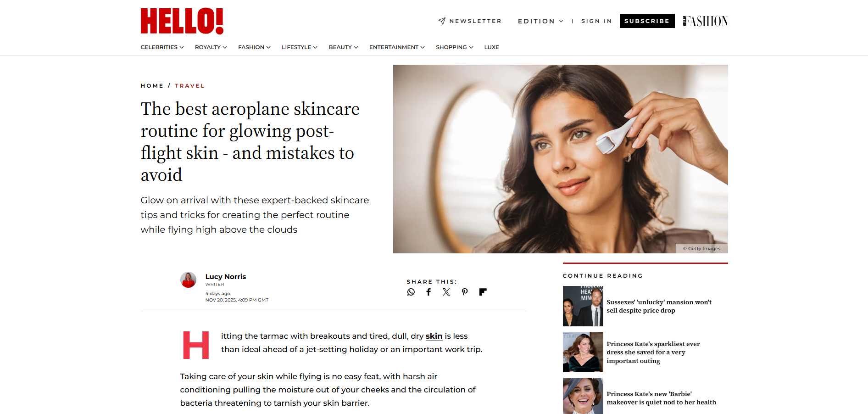The height and width of the screenshot is (414, 868).
Task: Click Lucy Norris author avatar
Action: (188, 280)
